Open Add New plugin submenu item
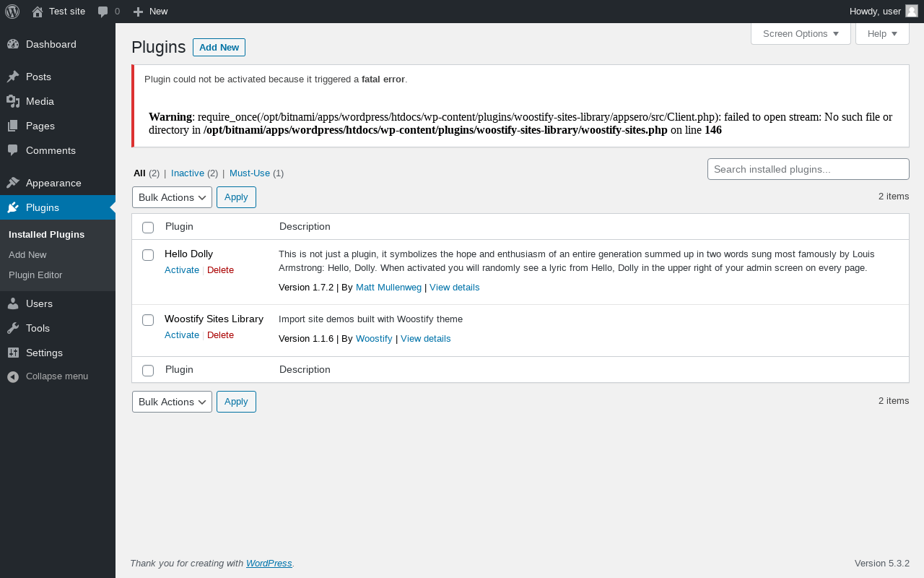Screen dimensions: 924x578 coord(27,255)
